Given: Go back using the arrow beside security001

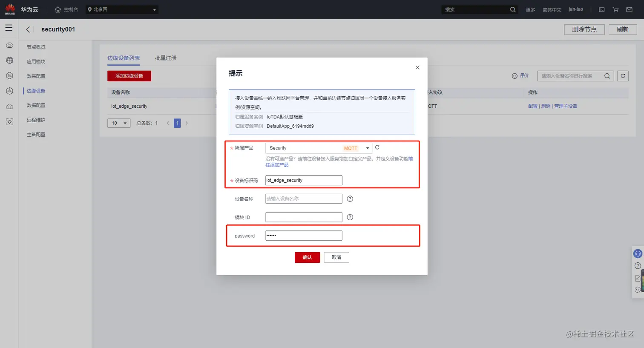Looking at the screenshot, I should [x=28, y=29].
